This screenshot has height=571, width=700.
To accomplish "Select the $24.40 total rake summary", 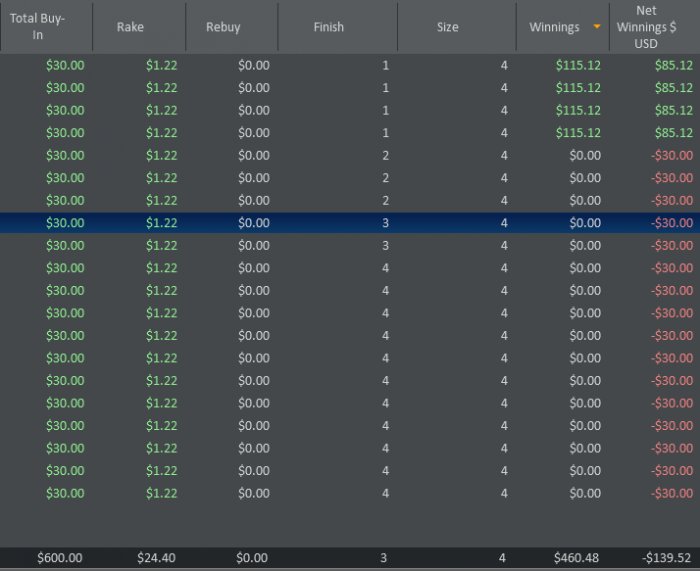I will [156, 558].
